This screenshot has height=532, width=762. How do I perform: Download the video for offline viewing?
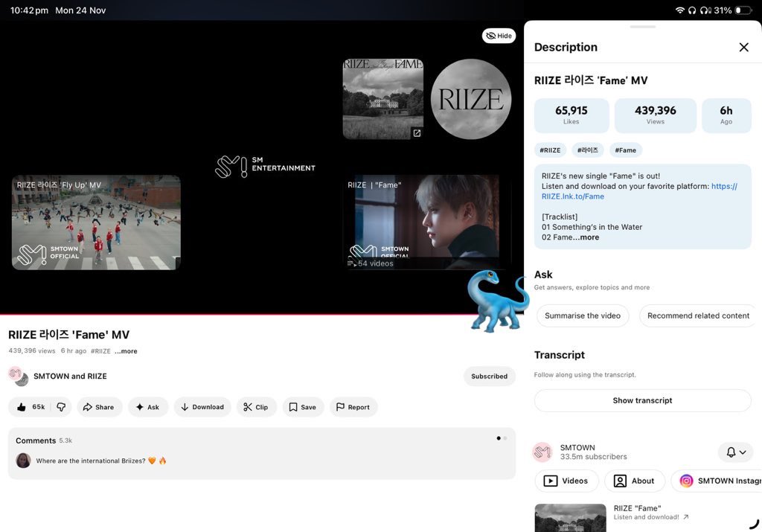pos(202,407)
